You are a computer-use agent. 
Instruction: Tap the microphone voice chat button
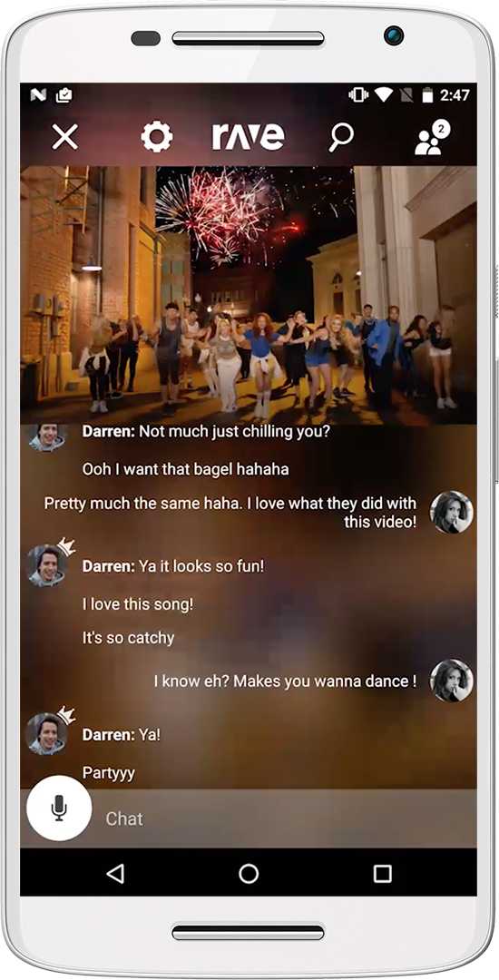(59, 808)
